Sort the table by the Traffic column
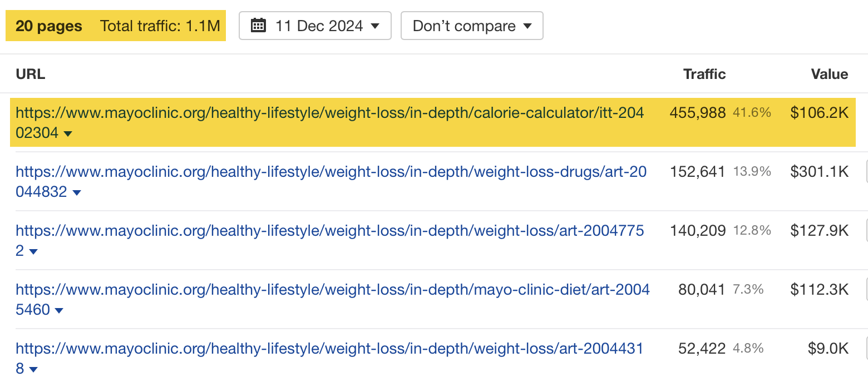The height and width of the screenshot is (377, 868). pos(704,74)
